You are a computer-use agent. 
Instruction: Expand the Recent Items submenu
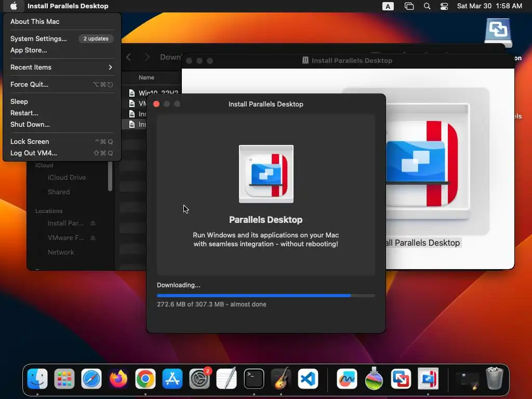coord(62,67)
